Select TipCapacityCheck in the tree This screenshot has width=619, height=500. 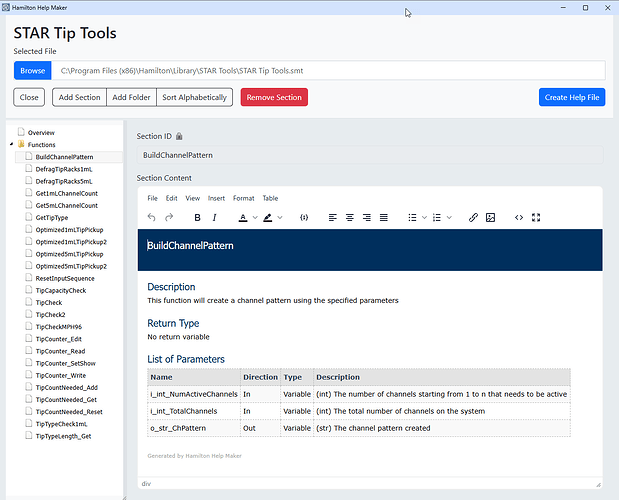(61, 291)
